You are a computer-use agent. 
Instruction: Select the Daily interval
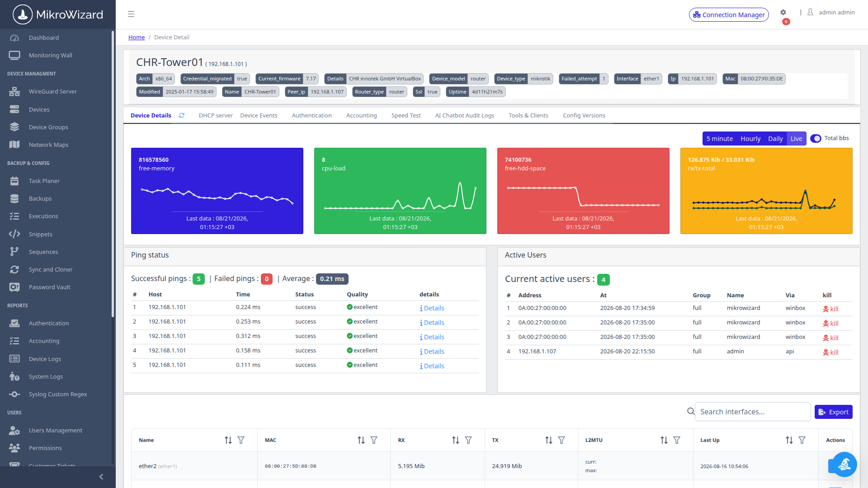[x=775, y=139]
